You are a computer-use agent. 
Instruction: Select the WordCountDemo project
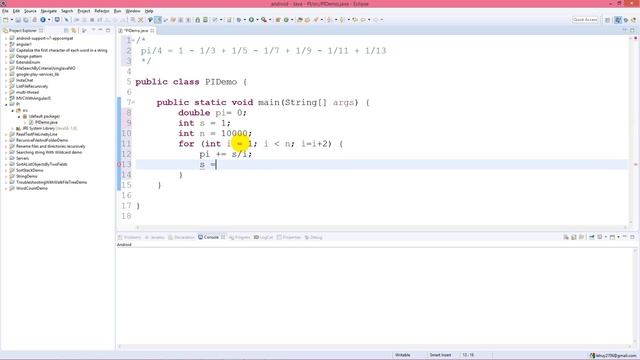pos(31,188)
